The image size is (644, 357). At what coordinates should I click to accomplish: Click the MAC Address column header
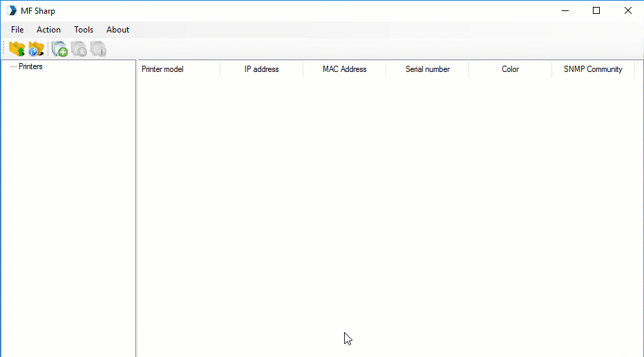[x=344, y=69]
